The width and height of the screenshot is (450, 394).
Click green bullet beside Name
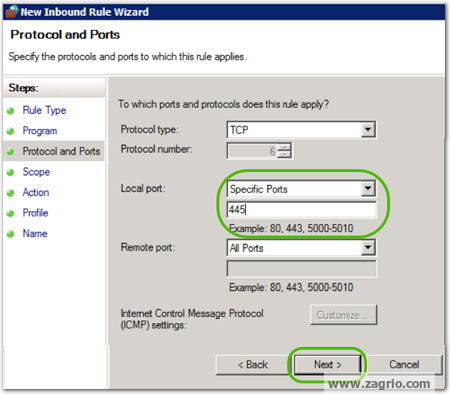tap(11, 234)
